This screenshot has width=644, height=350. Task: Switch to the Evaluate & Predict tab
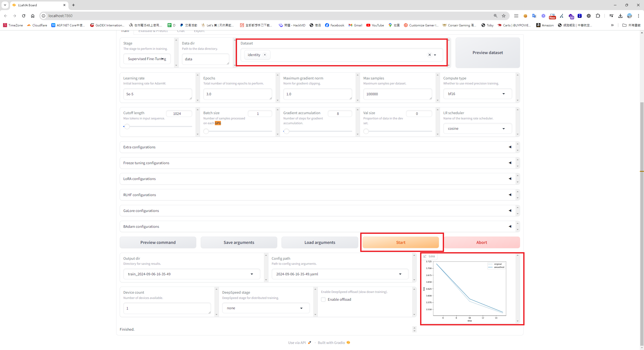tap(153, 31)
